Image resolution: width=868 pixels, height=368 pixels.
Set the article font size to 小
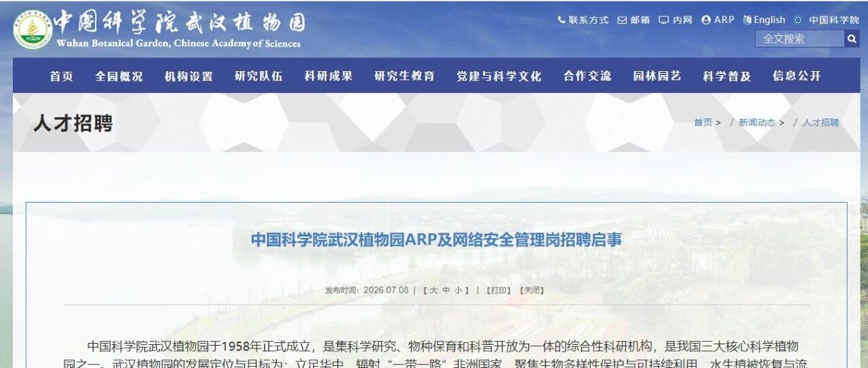pyautogui.click(x=458, y=290)
